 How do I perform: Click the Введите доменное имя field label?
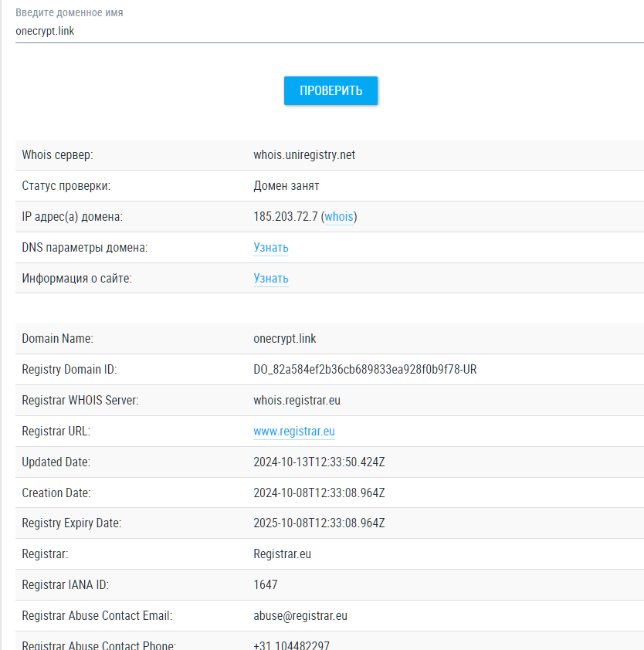pos(69,12)
